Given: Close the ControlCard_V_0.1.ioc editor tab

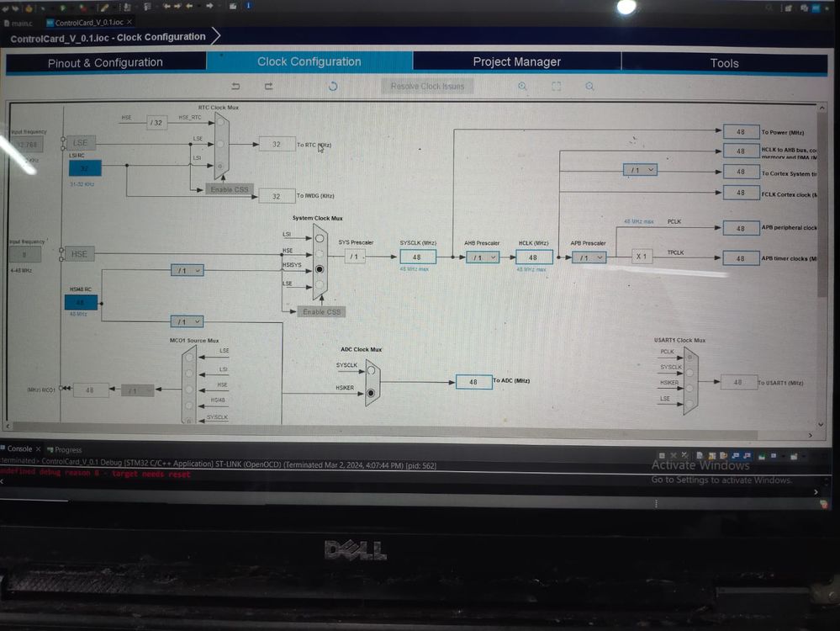Looking at the screenshot, I should pyautogui.click(x=129, y=22).
